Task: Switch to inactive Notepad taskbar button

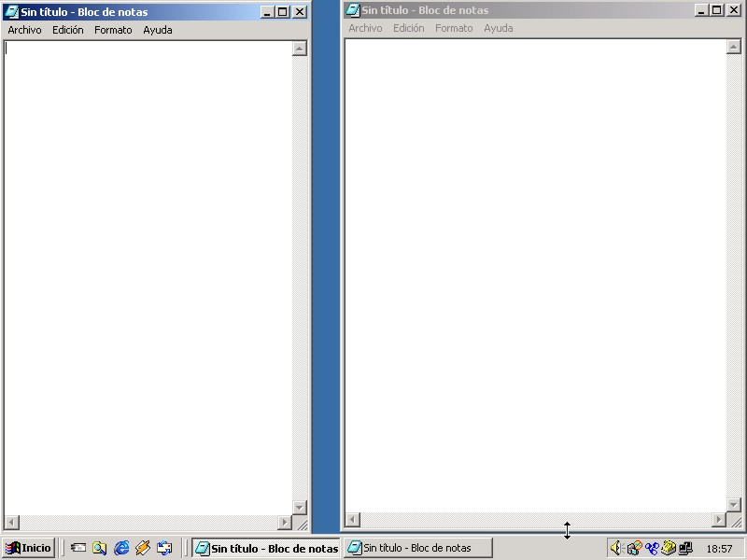Action: [x=418, y=548]
